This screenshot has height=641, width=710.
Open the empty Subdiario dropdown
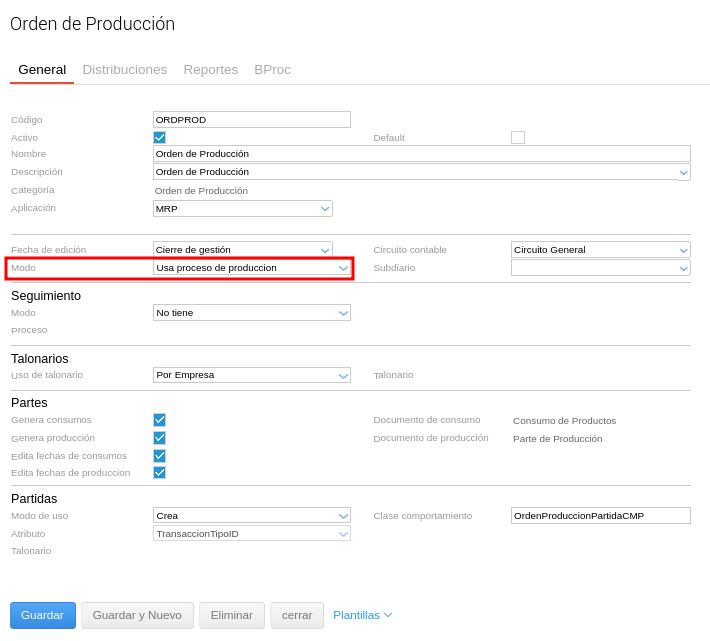(600, 268)
